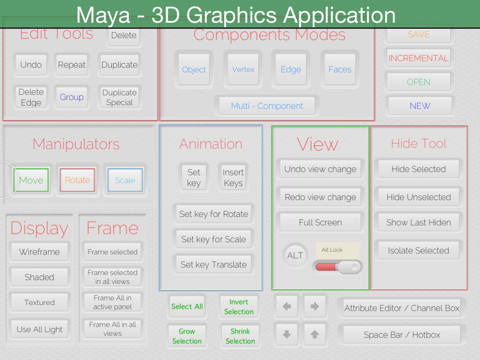Click the Full Screen button
The height and width of the screenshot is (360, 480).
click(320, 222)
